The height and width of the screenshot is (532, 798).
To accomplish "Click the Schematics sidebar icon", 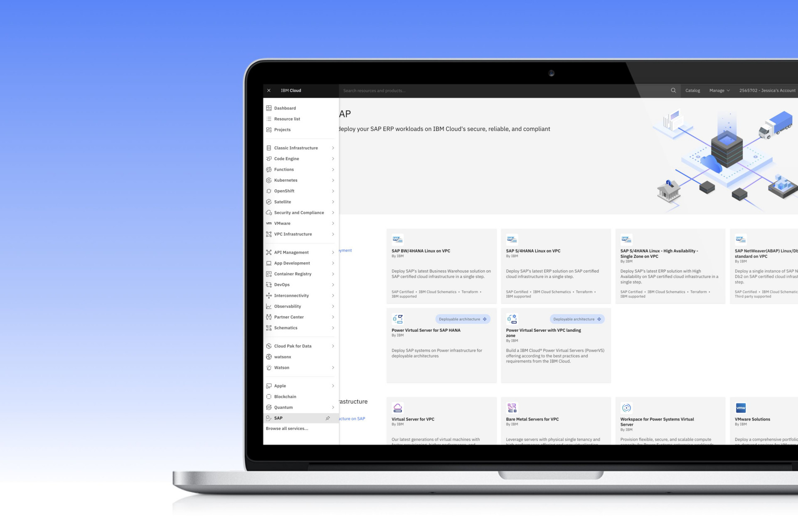I will [269, 328].
